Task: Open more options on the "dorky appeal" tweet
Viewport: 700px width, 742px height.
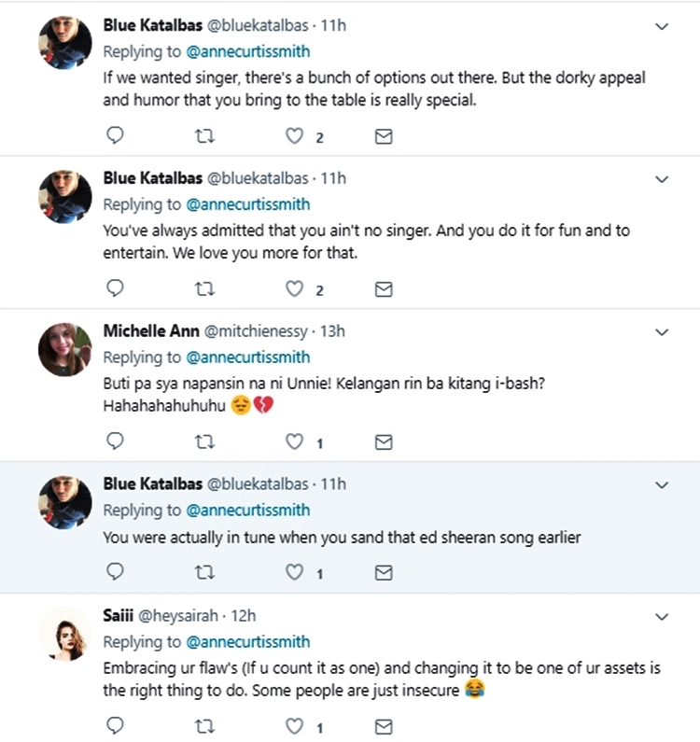Action: point(662,26)
